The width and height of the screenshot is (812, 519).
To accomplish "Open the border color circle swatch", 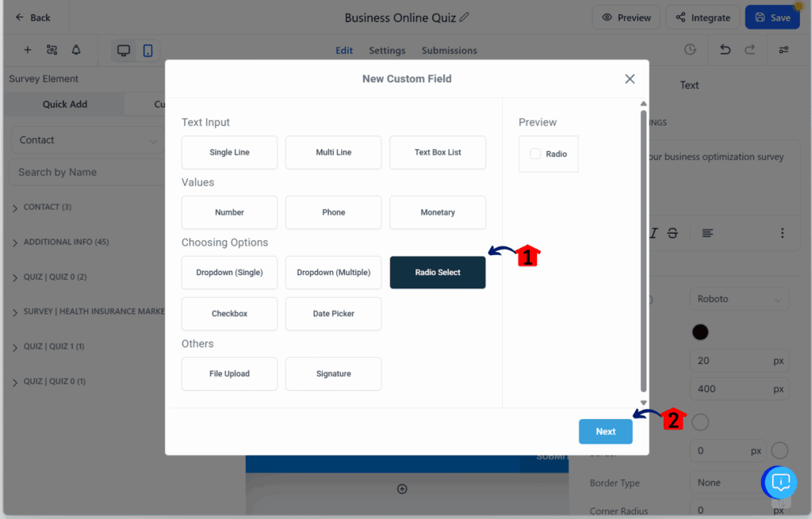I will point(780,450).
